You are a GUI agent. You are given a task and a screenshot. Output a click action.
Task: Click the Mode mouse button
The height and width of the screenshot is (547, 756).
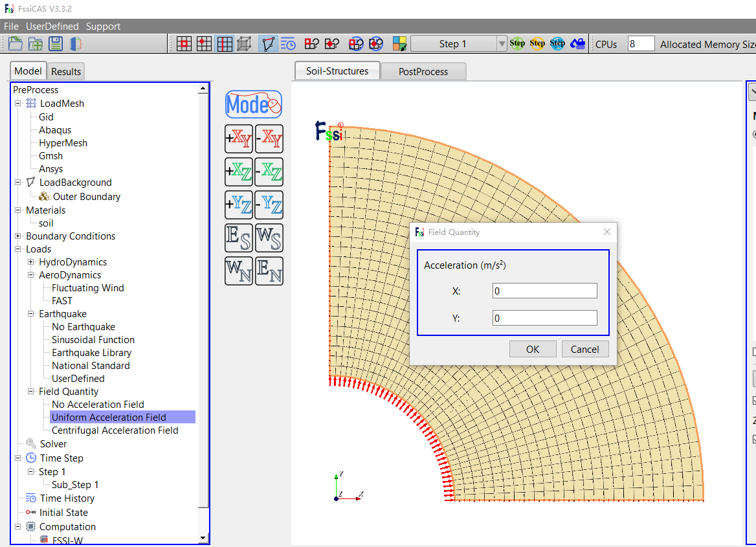coord(254,104)
